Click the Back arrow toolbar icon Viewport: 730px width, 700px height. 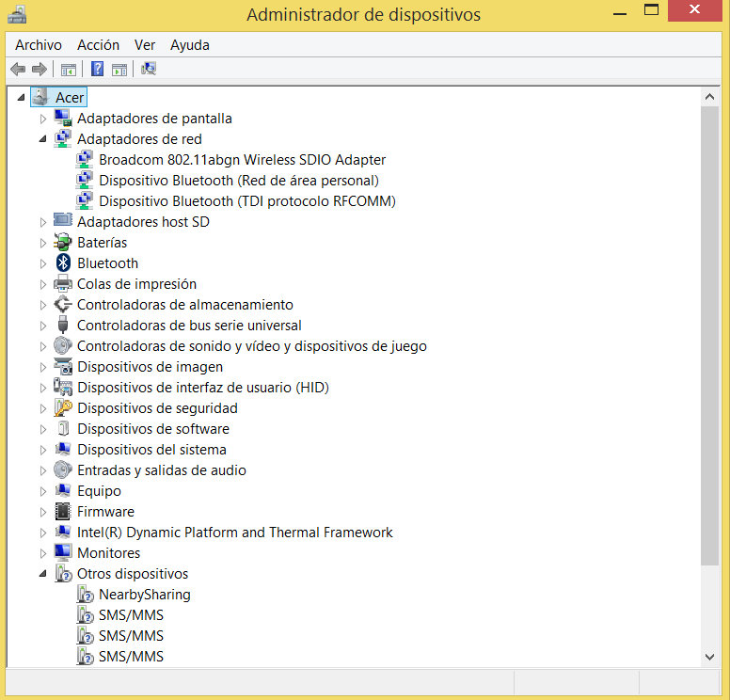[18, 69]
